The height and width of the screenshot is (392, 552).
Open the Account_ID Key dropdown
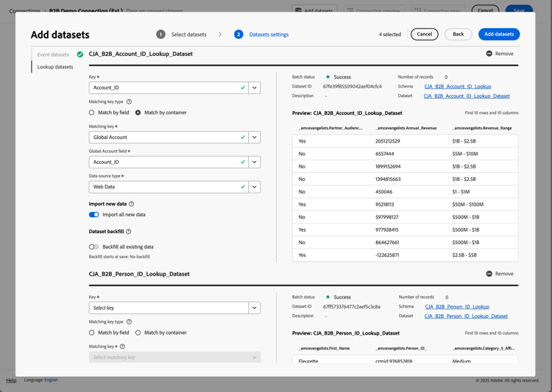click(x=254, y=88)
